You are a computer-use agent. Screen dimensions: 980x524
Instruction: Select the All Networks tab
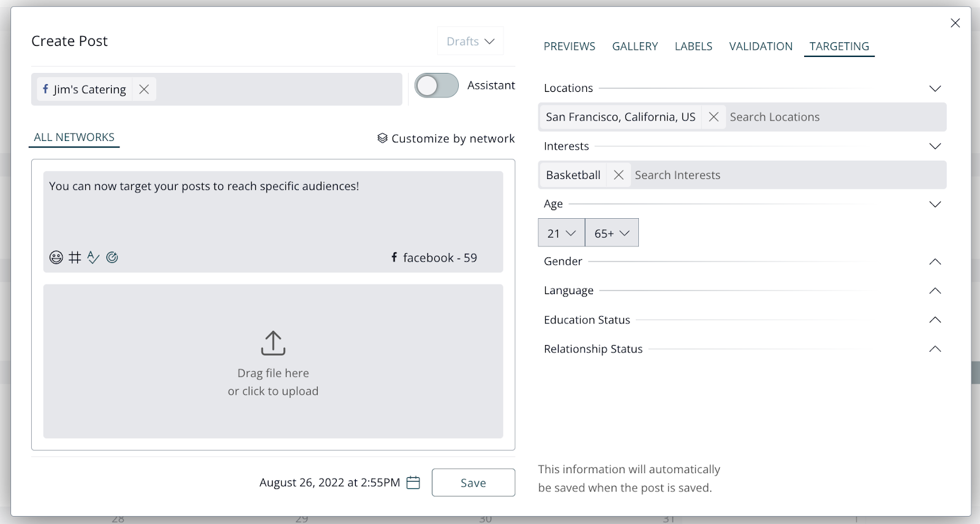click(x=74, y=137)
